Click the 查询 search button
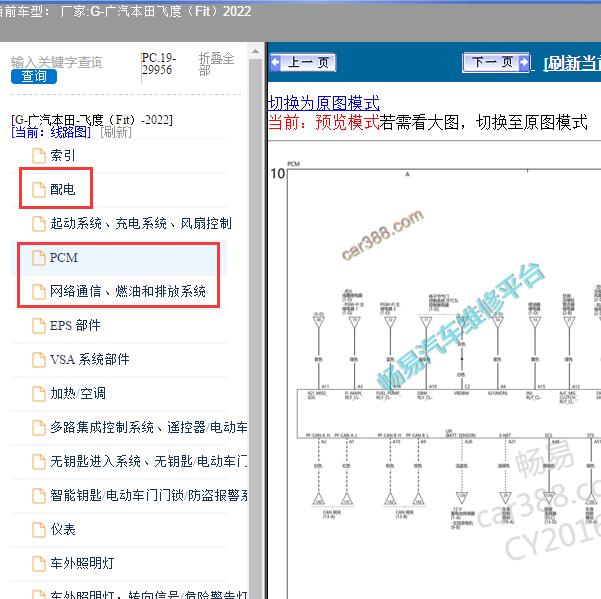 34,76
